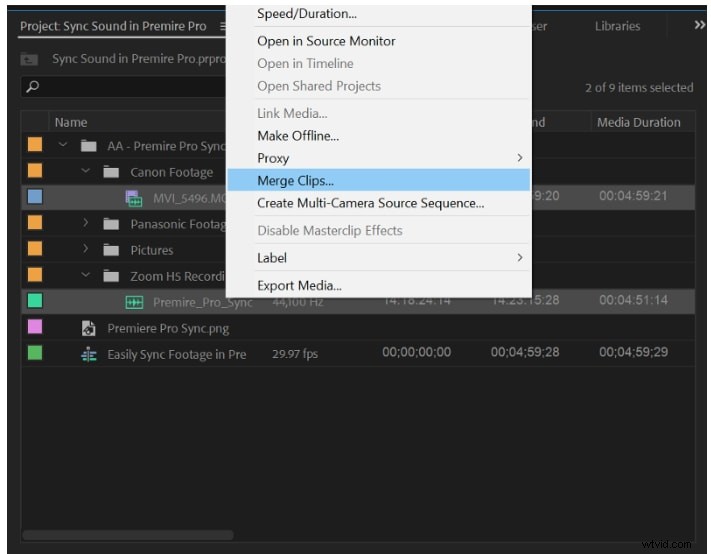Open the Proxy submenu

[378, 158]
